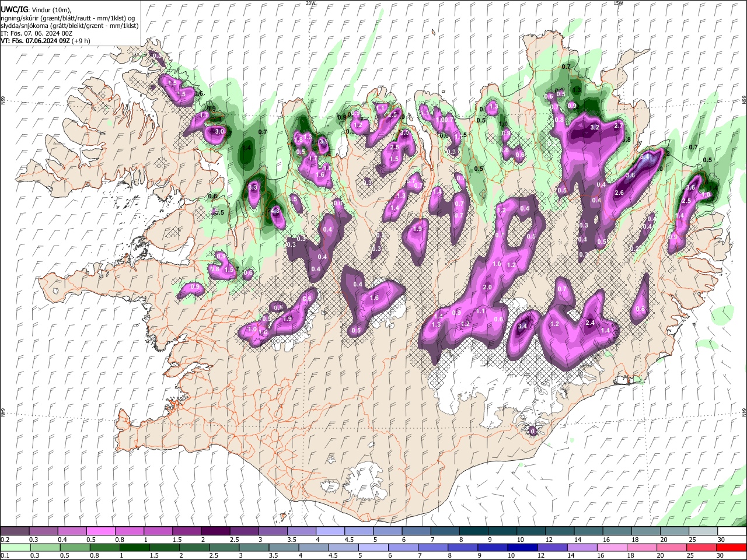Image resolution: width=747 pixels, height=560 pixels.
Task: Select light lavender swatch in upper legend row
Action: pos(329,531)
